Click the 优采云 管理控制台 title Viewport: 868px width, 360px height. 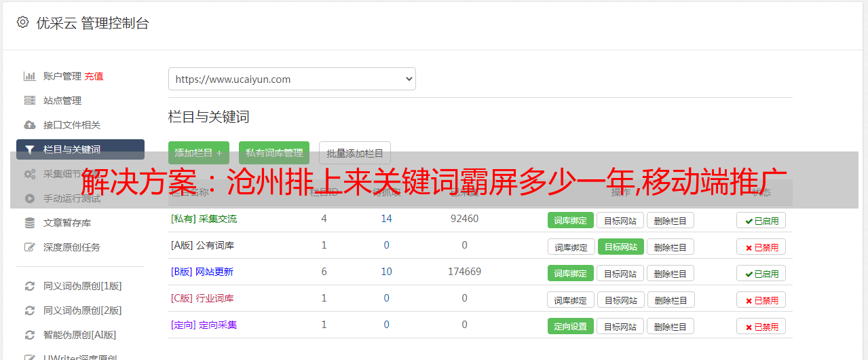pyautogui.click(x=92, y=23)
